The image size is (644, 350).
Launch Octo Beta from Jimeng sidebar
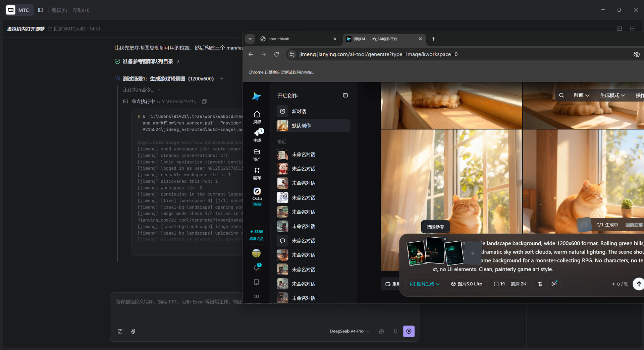pos(257,196)
